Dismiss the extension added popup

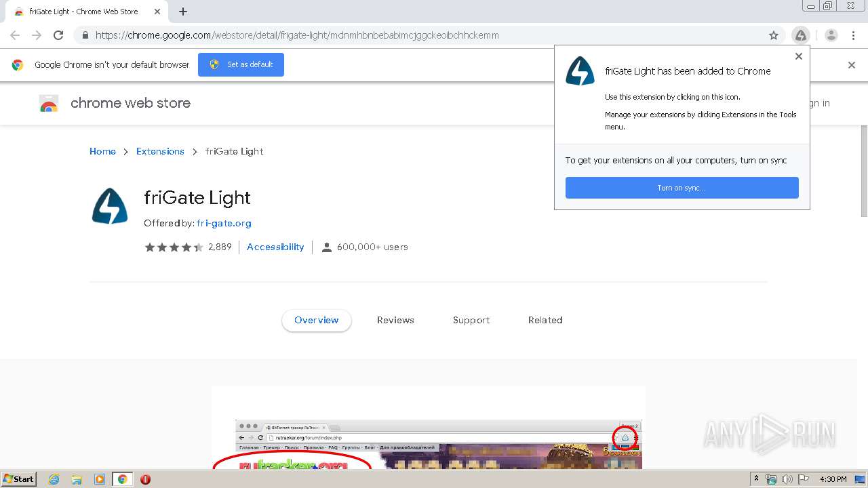[x=799, y=56]
